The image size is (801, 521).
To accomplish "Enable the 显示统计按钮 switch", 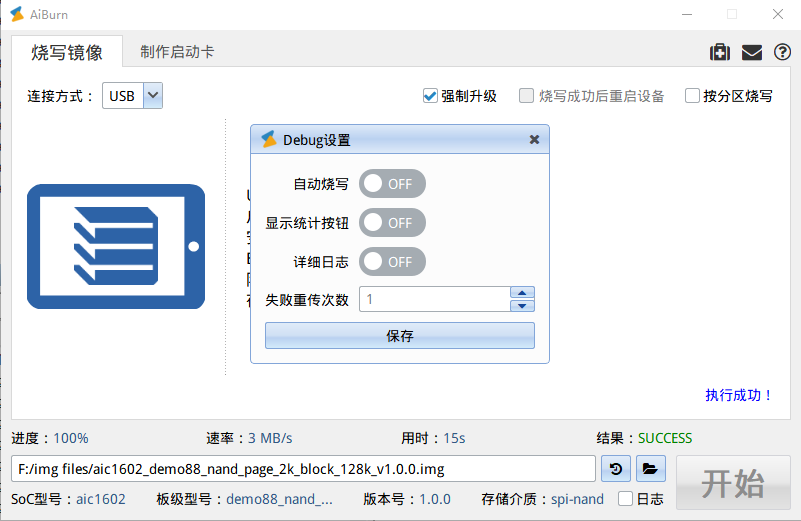I will (x=392, y=223).
